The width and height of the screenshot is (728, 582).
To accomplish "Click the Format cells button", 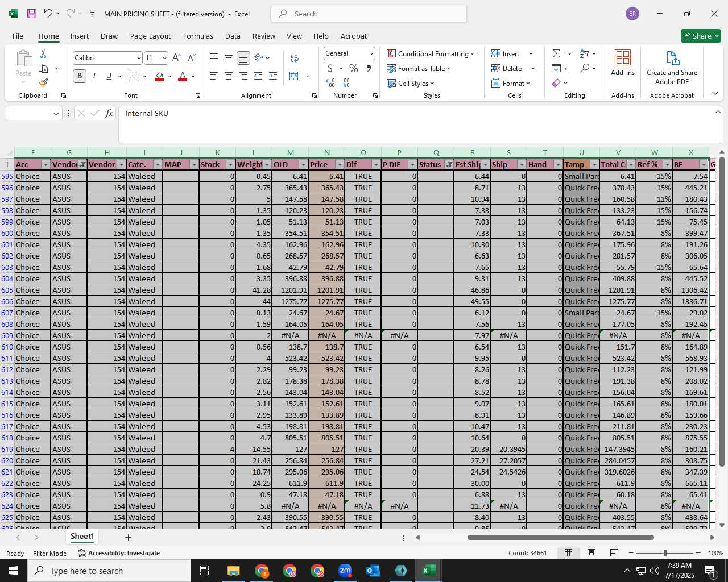I will (510, 83).
